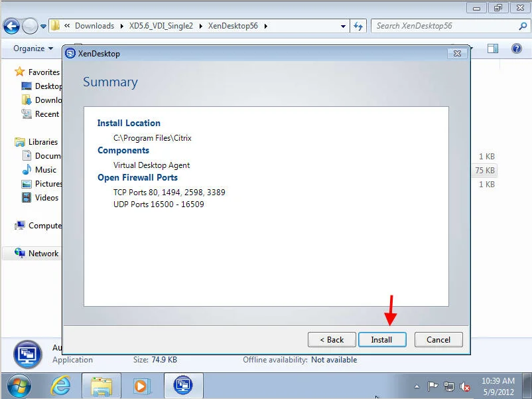Image resolution: width=532 pixels, height=399 pixels.
Task: Select Downloads under Favorites
Action: (x=48, y=100)
